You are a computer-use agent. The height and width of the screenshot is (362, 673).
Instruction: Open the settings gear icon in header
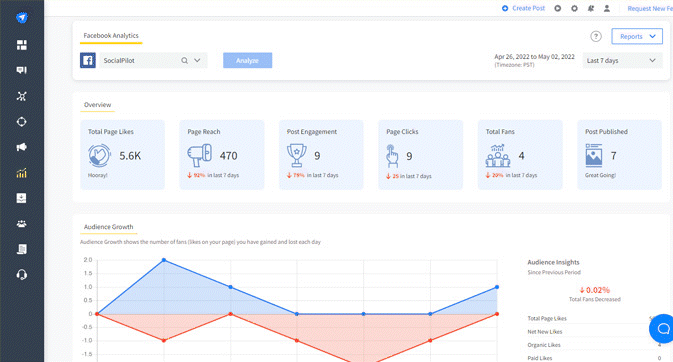click(x=574, y=8)
